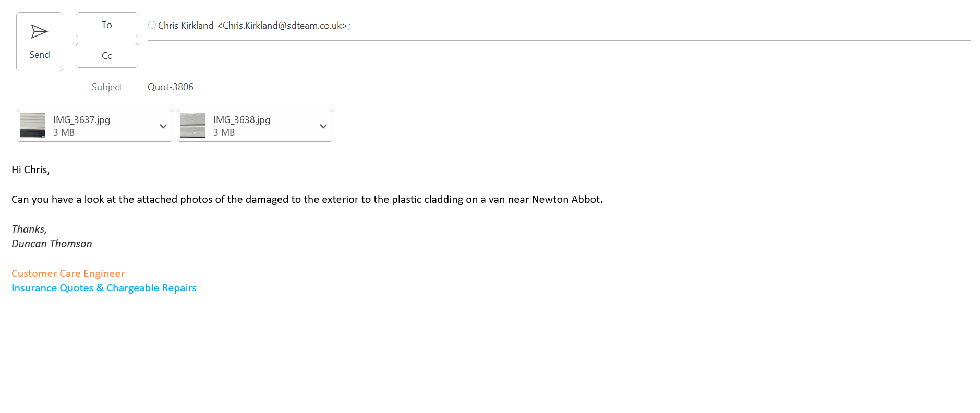
Task: Open the Cc recipients picker
Action: pos(106,56)
